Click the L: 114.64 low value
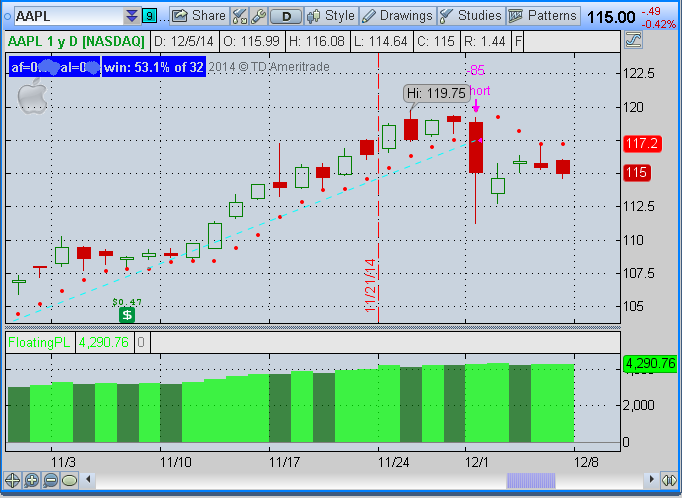This screenshot has width=682, height=498. (x=381, y=42)
